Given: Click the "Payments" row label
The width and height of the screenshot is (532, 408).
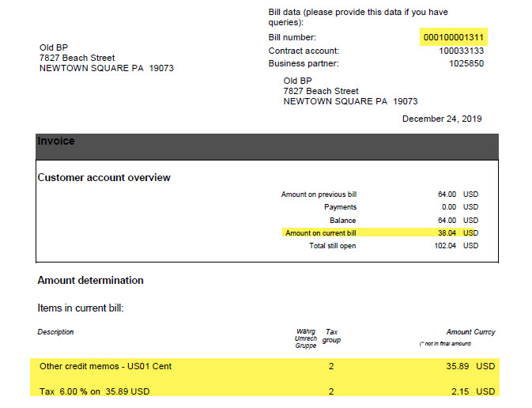Looking at the screenshot, I should [x=340, y=207].
